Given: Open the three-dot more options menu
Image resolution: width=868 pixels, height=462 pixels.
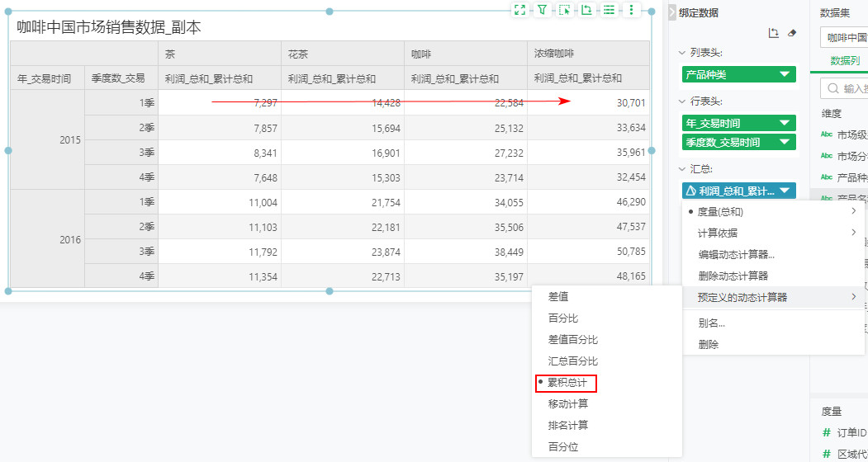Looking at the screenshot, I should 631,10.
